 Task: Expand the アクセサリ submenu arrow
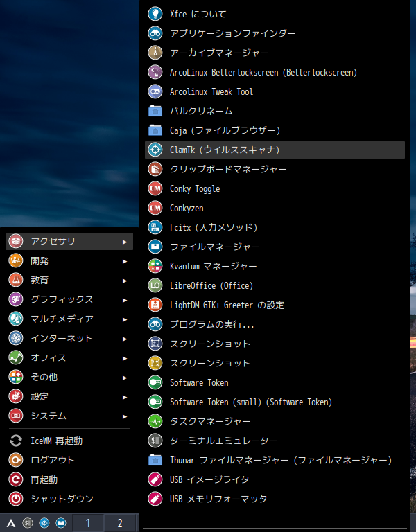pos(125,242)
